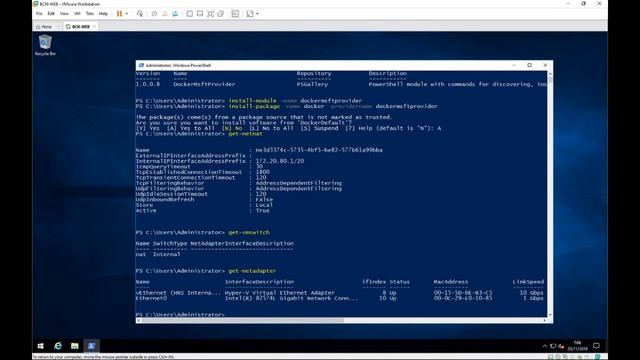
Task: Click the PowerShell vertical scrollbar up arrow
Action: click(550, 73)
